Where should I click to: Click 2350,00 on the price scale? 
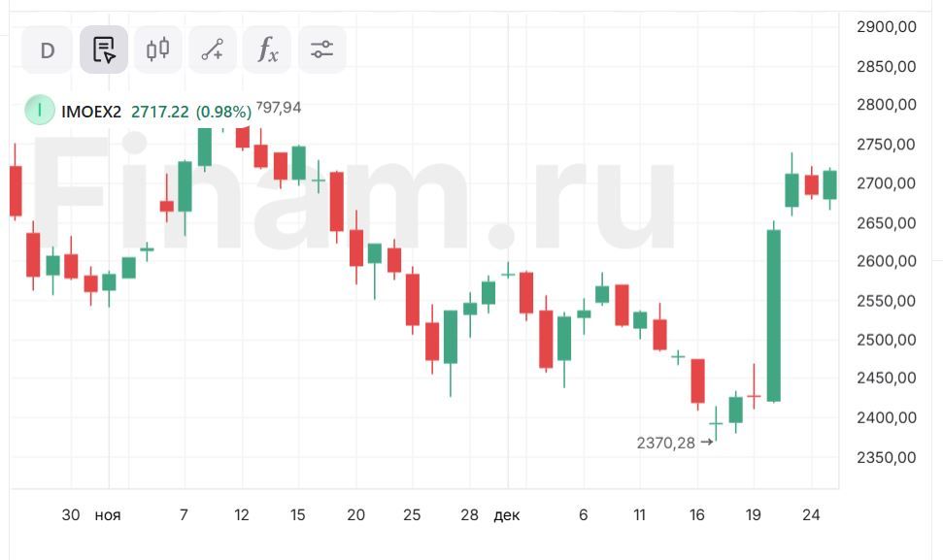tap(886, 457)
